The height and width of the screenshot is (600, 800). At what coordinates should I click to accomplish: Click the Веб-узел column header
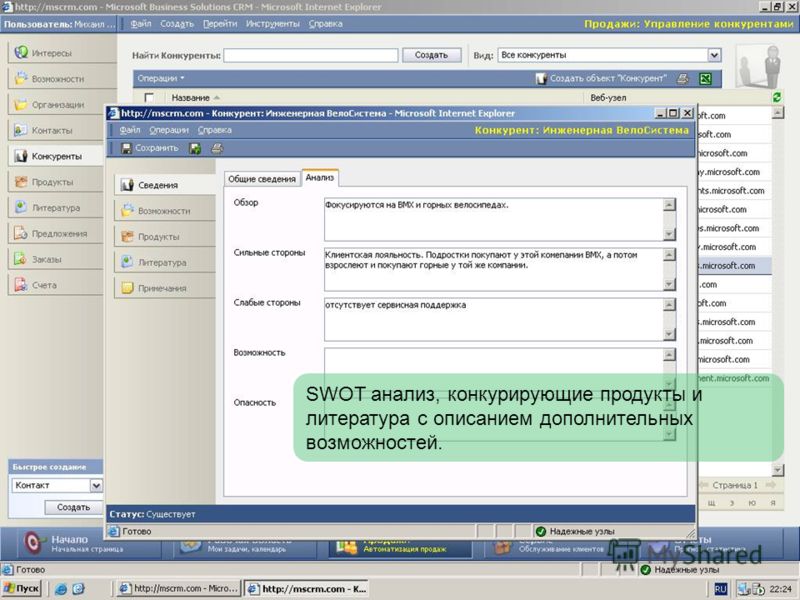pyautogui.click(x=608, y=97)
